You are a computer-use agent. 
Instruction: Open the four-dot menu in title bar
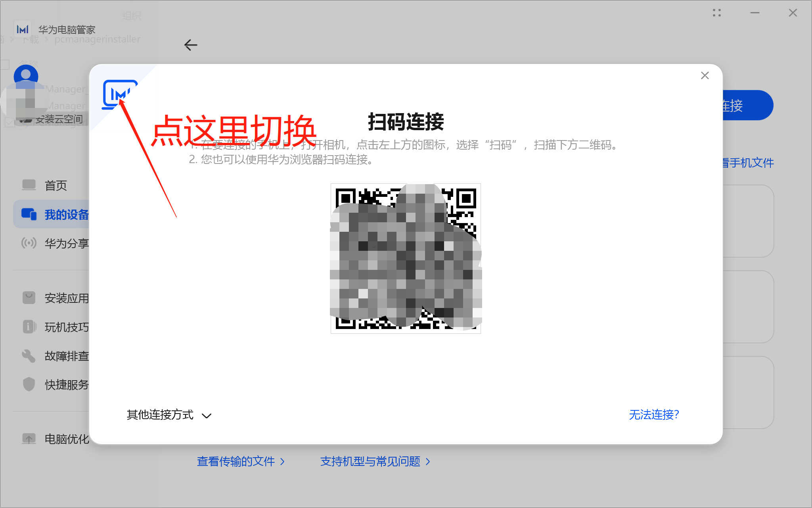(x=716, y=13)
